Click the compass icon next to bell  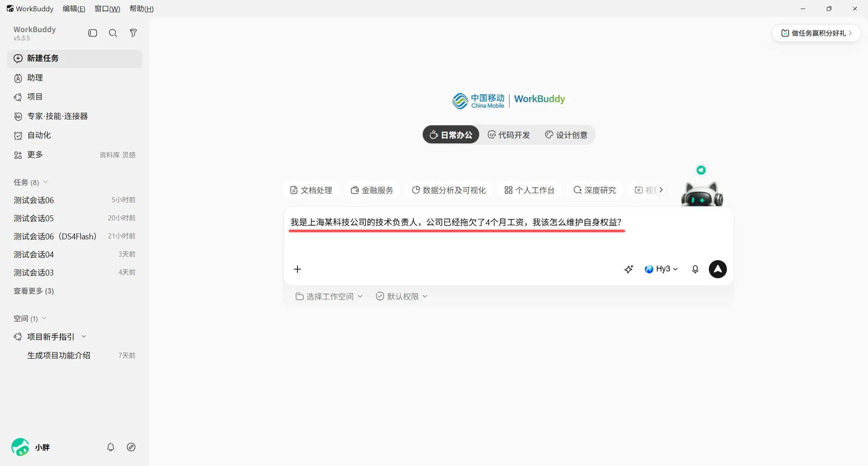[131, 447]
